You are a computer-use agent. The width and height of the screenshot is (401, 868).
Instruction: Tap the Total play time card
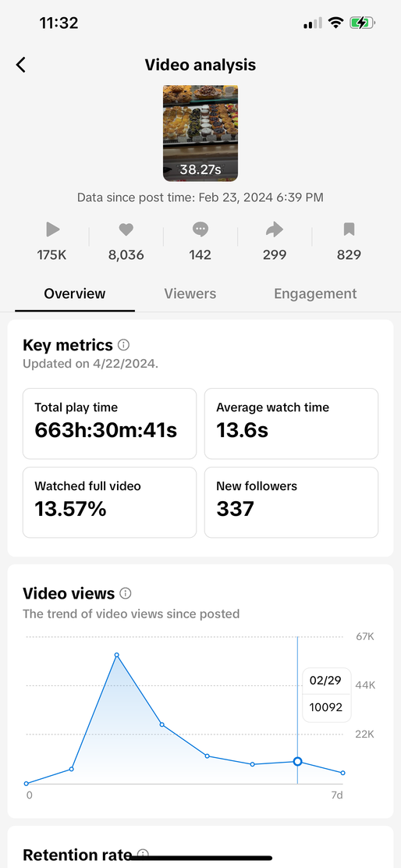coord(109,424)
